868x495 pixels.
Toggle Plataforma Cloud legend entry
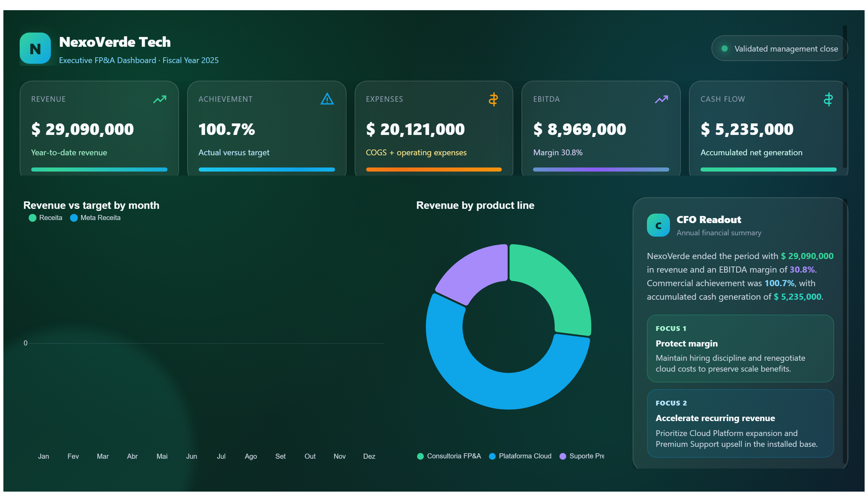[520, 456]
